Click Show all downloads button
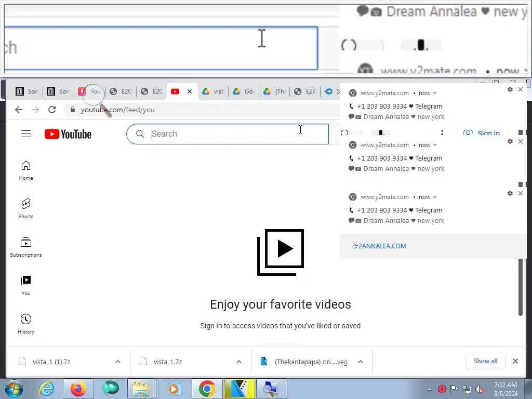The image size is (532, 399). (486, 361)
